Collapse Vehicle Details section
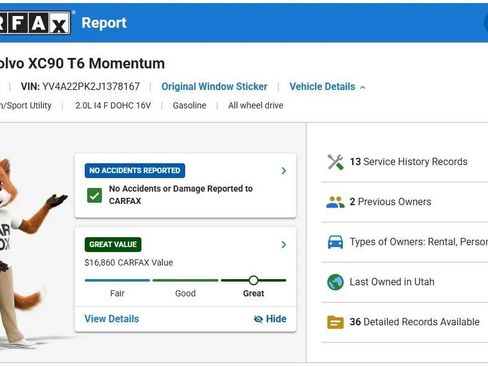The image size is (488, 366). pos(327,87)
